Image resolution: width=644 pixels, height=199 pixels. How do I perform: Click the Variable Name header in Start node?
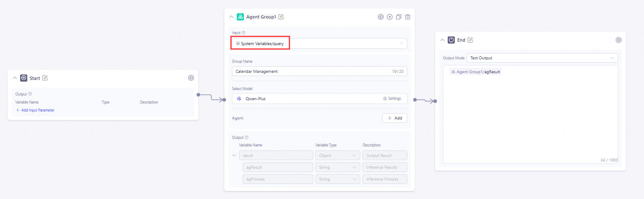point(27,102)
